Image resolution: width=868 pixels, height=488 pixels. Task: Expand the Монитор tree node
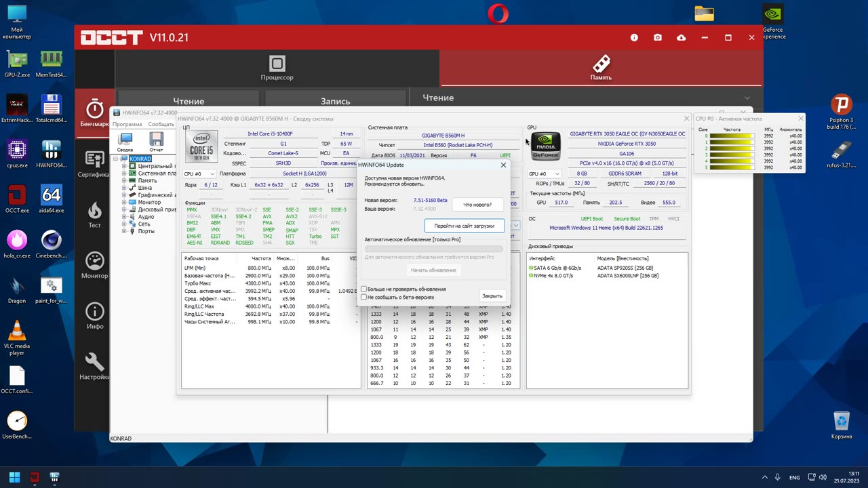coord(124,202)
